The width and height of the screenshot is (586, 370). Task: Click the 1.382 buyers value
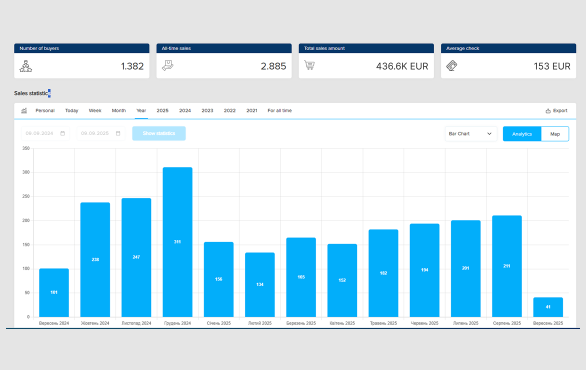tap(132, 66)
